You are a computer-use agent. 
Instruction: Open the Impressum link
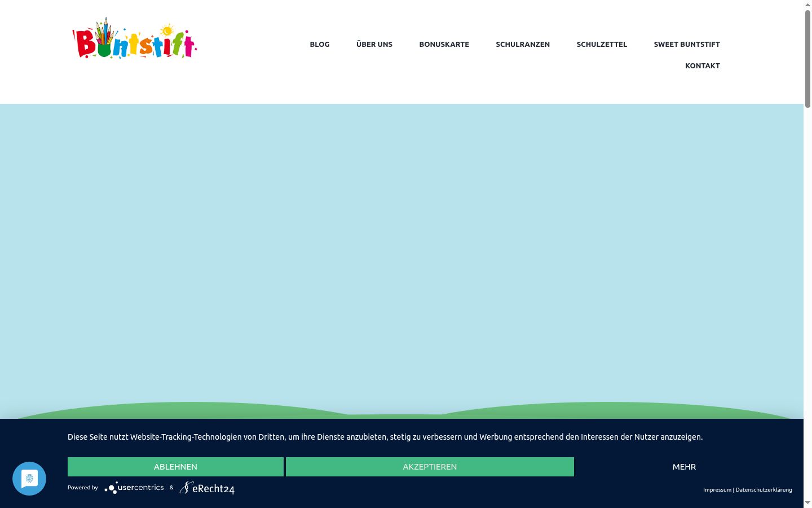tap(717, 490)
